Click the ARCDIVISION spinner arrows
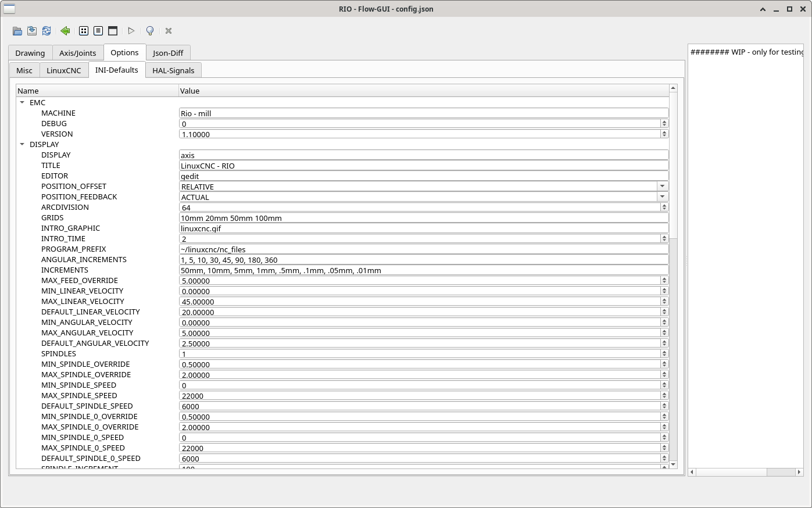 click(664, 208)
